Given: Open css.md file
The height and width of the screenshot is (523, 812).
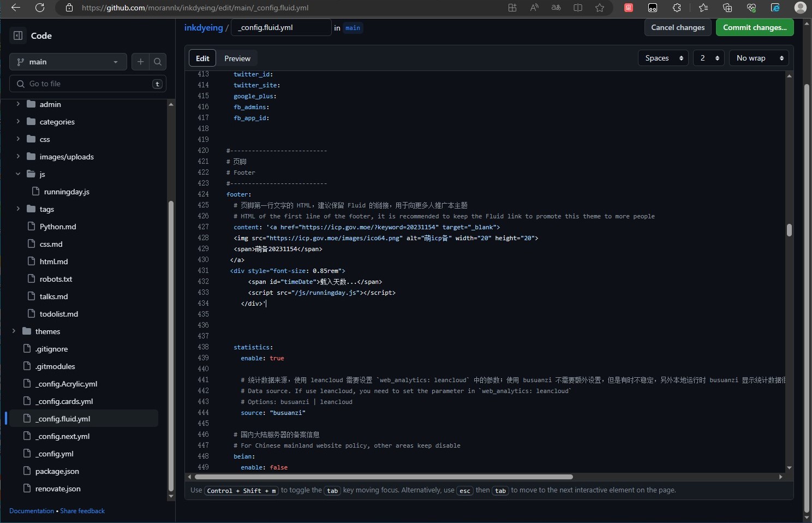Looking at the screenshot, I should [51, 244].
